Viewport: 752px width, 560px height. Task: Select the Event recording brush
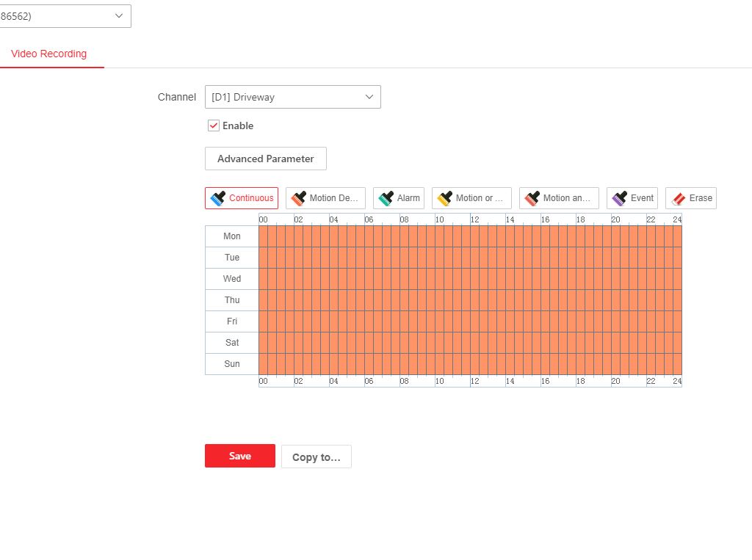(632, 198)
